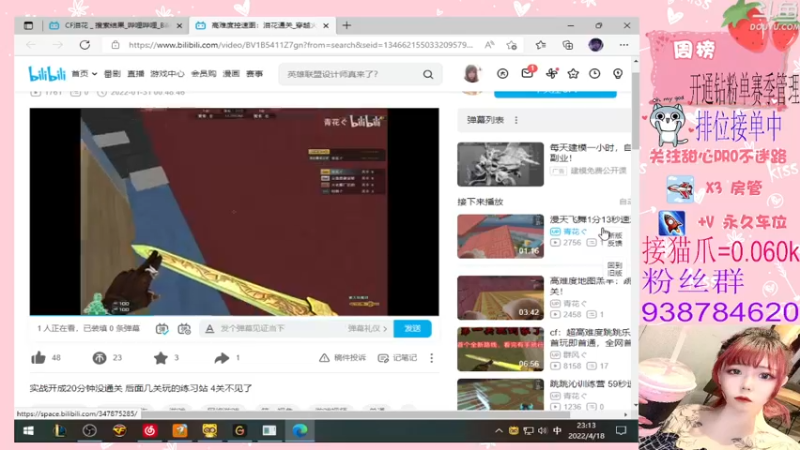Open the dynamics pinwheel icon in header
This screenshot has height=450, width=800.
coord(552,73)
